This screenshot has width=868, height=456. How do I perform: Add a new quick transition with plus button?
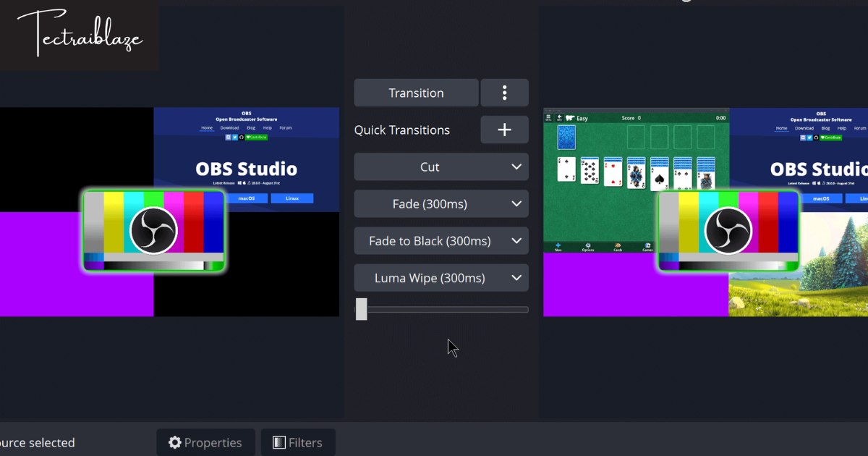[x=504, y=130]
